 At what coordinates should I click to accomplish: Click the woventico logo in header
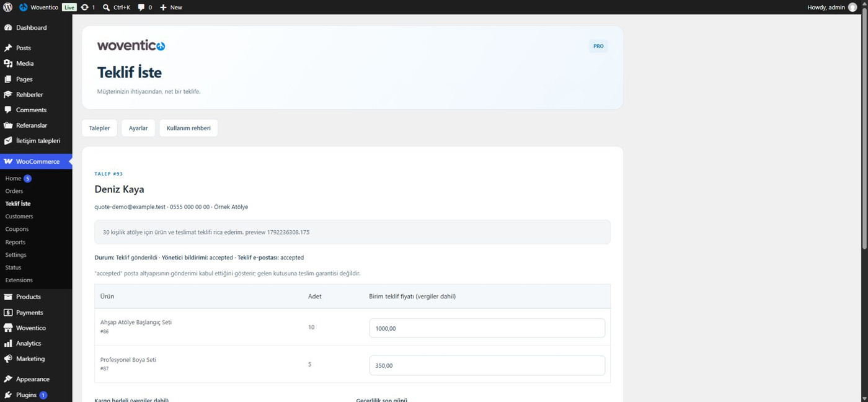[131, 45]
